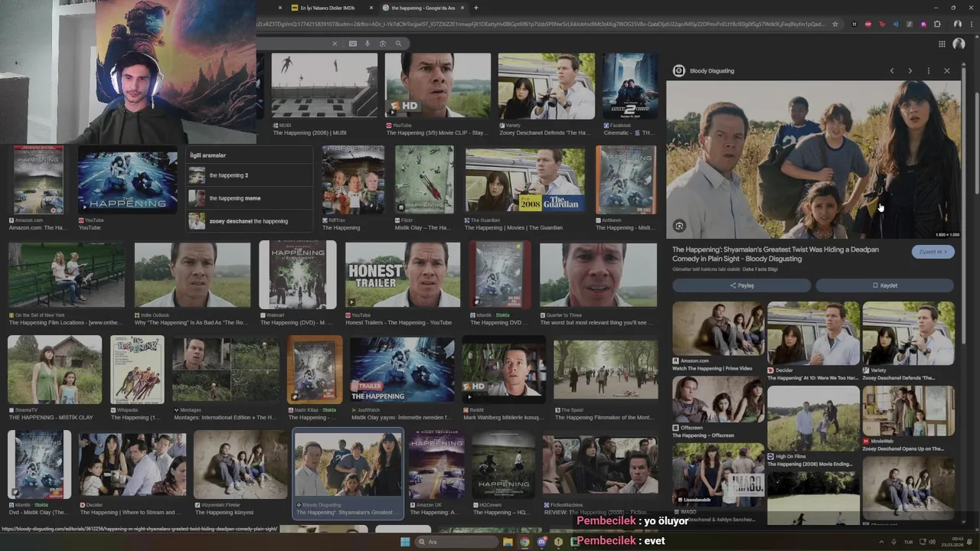Open the Amazon UK poster result
The width and height of the screenshot is (980, 551).
coord(436,465)
